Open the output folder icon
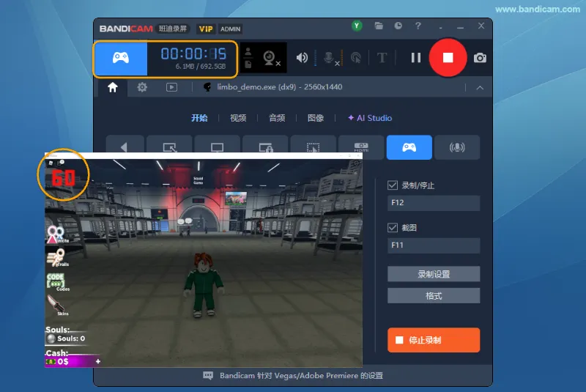The height and width of the screenshot is (392, 586). (x=379, y=26)
